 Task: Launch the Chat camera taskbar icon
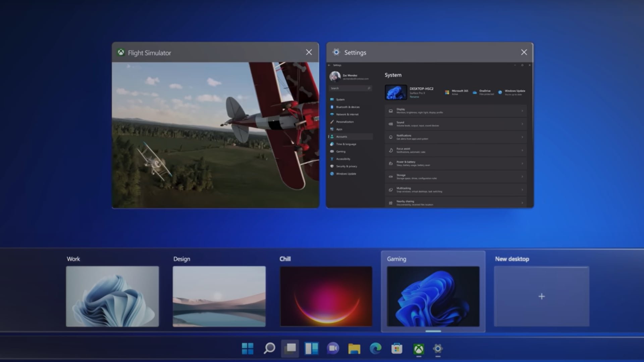point(333,349)
